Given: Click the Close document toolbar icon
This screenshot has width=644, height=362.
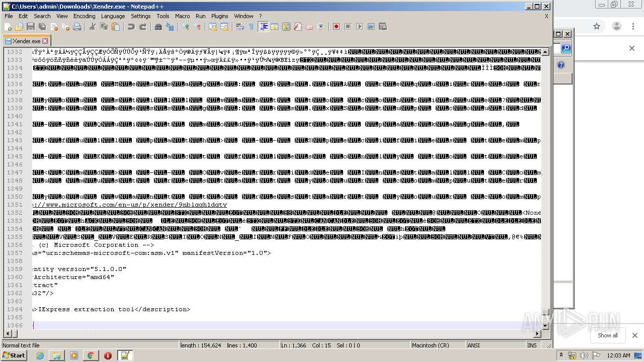Looking at the screenshot, I should (x=54, y=27).
